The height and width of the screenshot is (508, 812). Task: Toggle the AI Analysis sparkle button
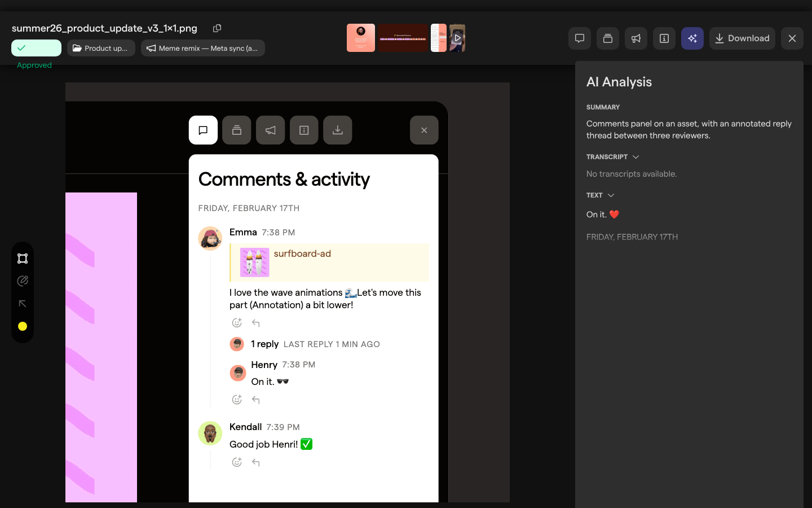coord(692,38)
